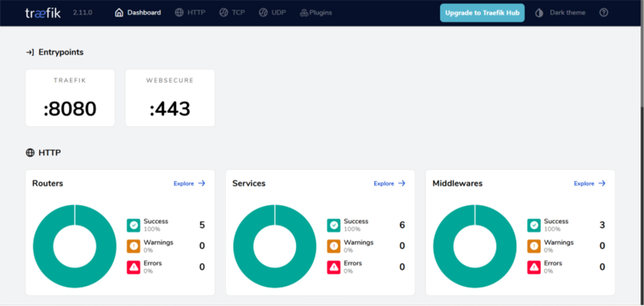This screenshot has width=644, height=306.
Task: Open the HTTP tab in navbar
Action: click(190, 13)
